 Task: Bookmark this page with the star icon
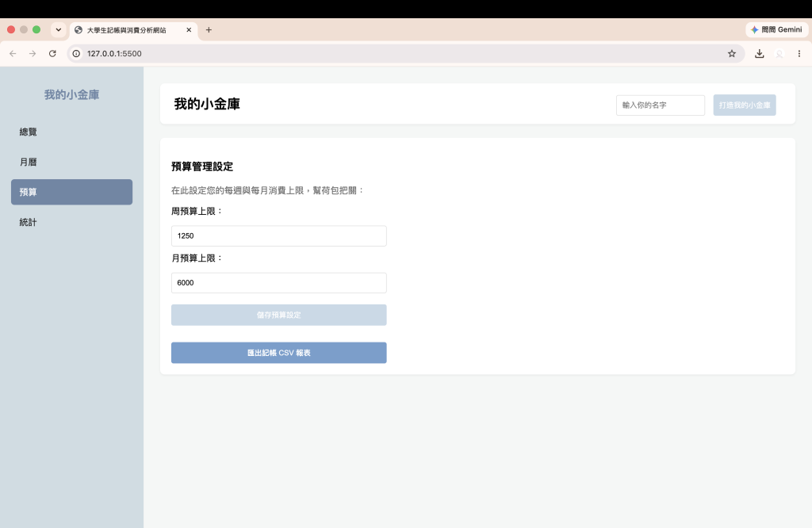732,53
